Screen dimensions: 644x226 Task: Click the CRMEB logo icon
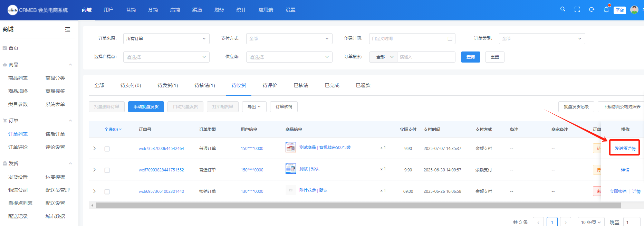(12, 10)
